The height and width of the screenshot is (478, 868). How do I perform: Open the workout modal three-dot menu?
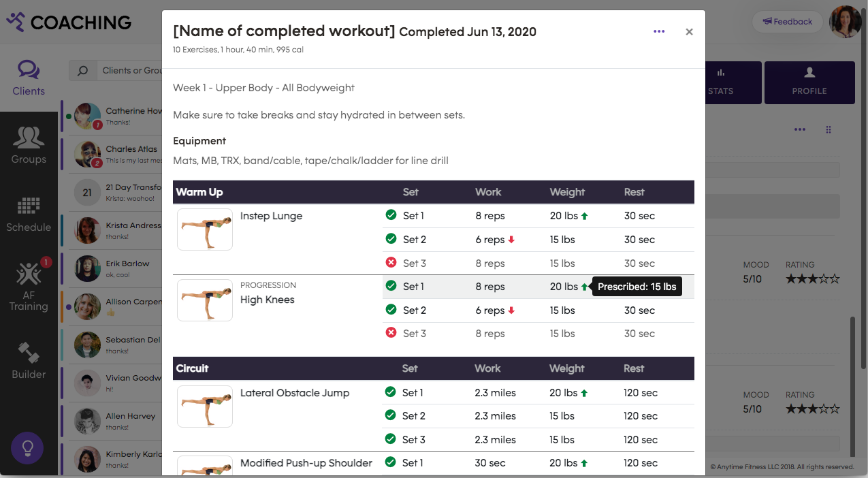(659, 31)
